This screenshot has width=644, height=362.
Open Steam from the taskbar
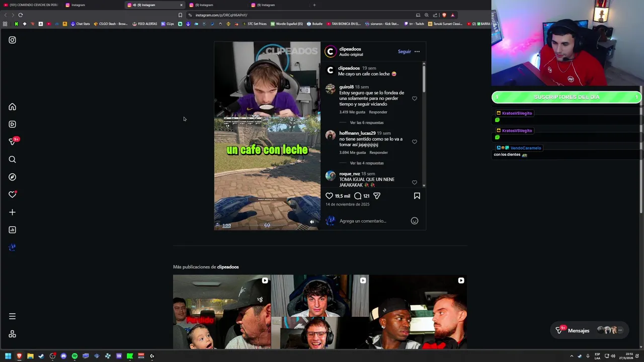pyautogui.click(x=41, y=356)
